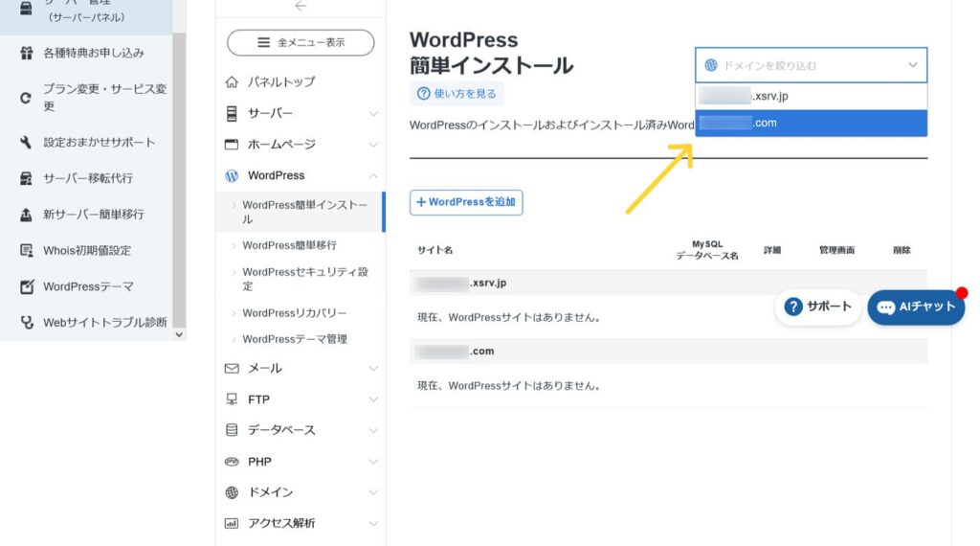Click the database cylinder icon
Screen dimensions: 980x546
point(232,430)
